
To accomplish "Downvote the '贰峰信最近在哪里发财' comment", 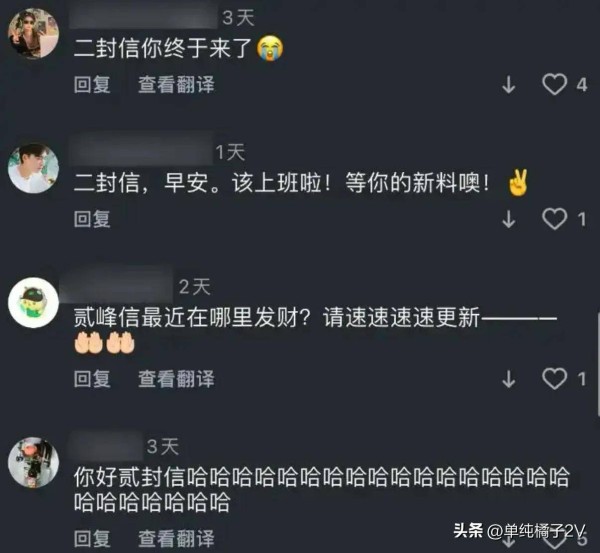I will [x=509, y=379].
